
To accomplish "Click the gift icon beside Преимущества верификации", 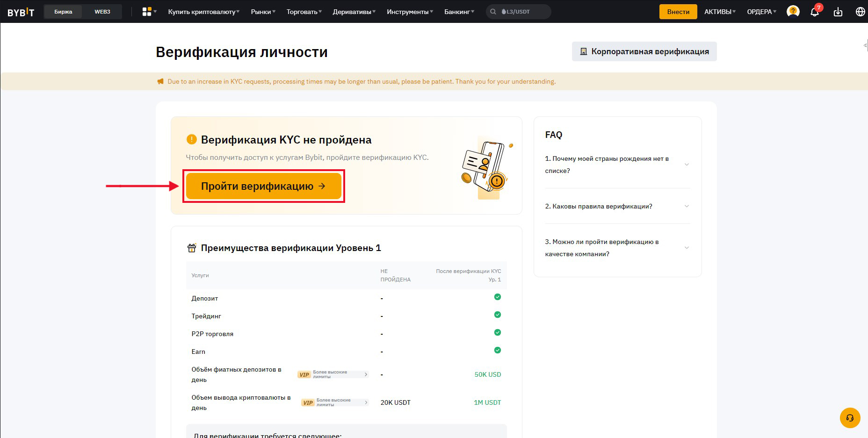I will click(191, 248).
